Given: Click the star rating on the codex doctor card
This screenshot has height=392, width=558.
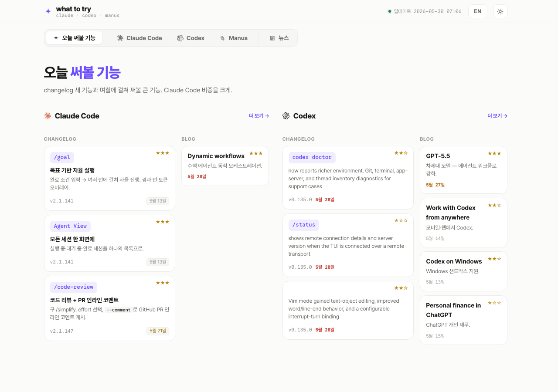Looking at the screenshot, I should 401,153.
